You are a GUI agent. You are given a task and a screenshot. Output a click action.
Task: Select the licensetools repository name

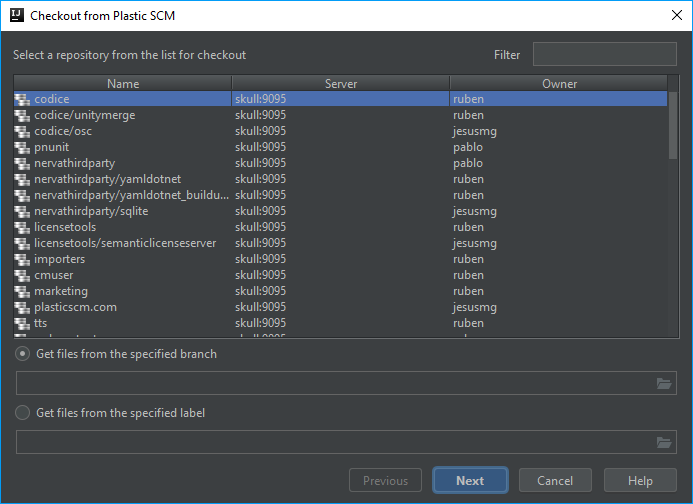[65, 227]
